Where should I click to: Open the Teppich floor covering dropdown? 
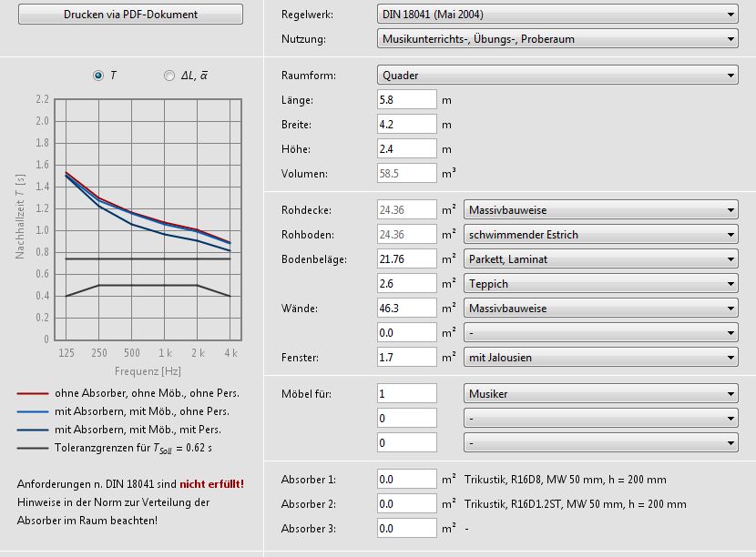pos(601,284)
